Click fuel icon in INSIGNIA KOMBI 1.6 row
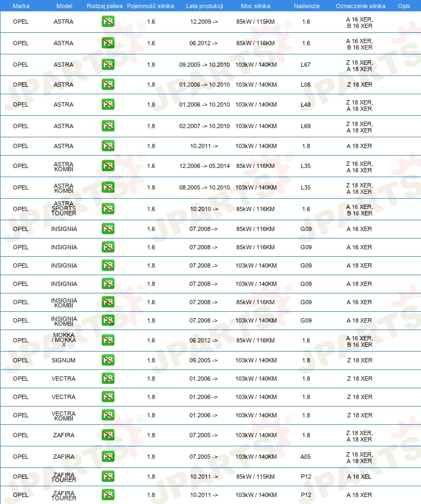421x504 pixels. coord(108,302)
